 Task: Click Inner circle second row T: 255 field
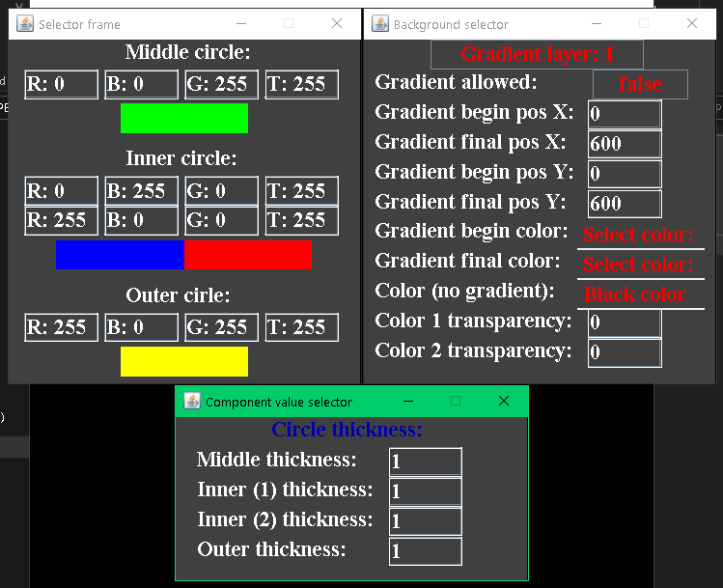tap(302, 220)
